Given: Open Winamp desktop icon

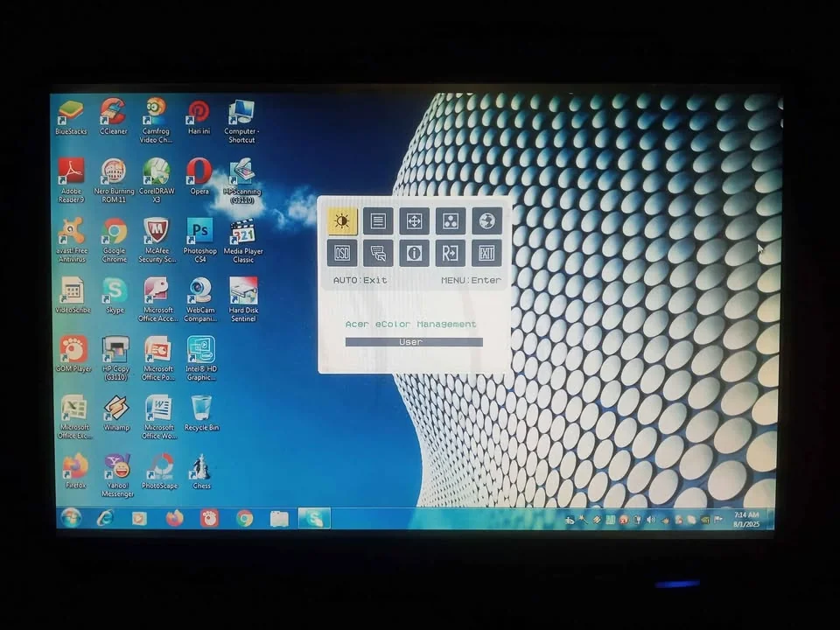Looking at the screenshot, I should [x=116, y=413].
